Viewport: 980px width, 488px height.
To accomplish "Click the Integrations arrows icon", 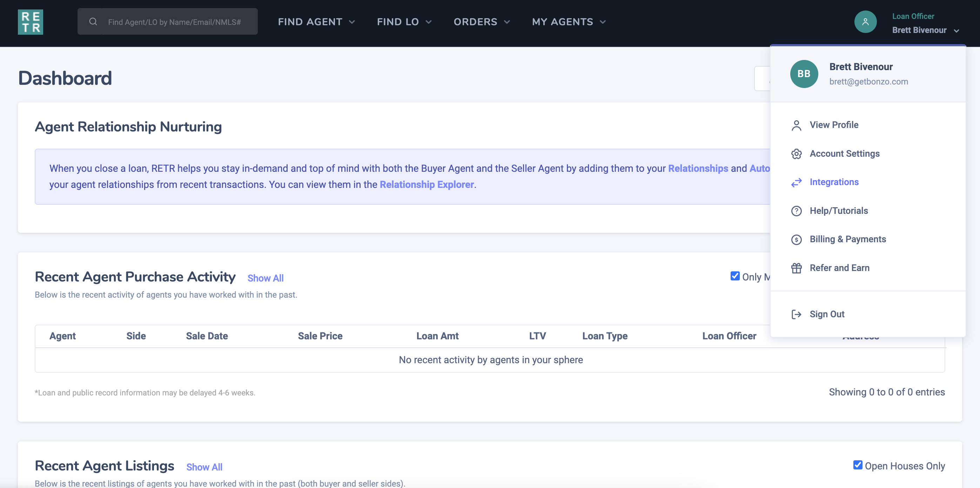I will (x=797, y=182).
